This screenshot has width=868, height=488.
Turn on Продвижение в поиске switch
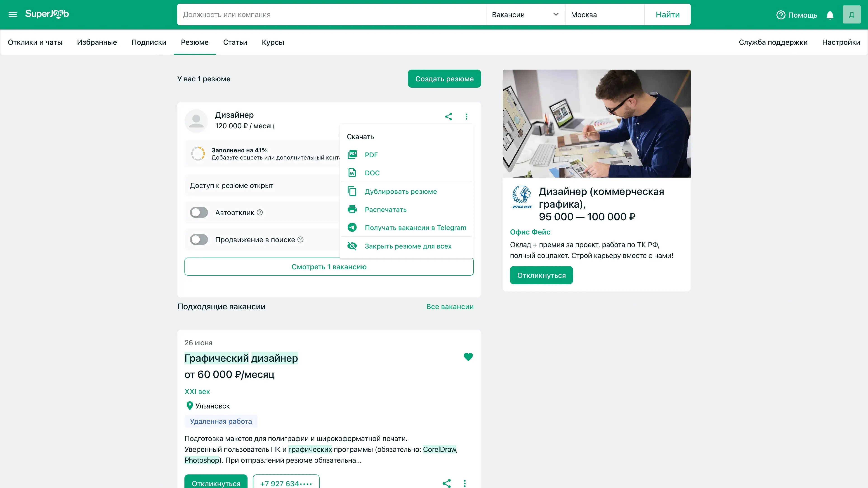199,239
